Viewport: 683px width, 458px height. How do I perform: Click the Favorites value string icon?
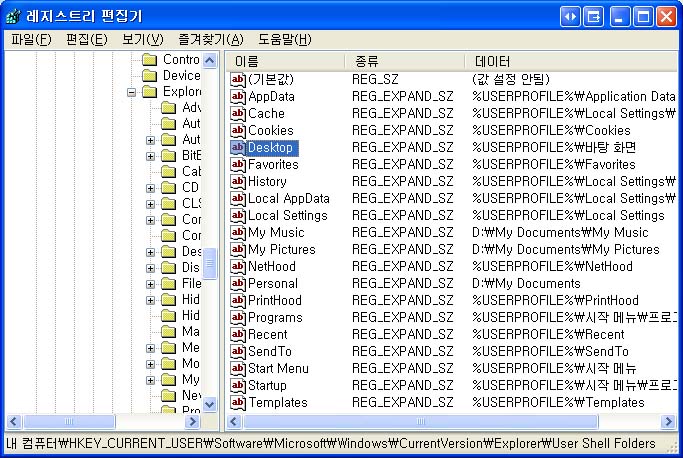pos(237,164)
